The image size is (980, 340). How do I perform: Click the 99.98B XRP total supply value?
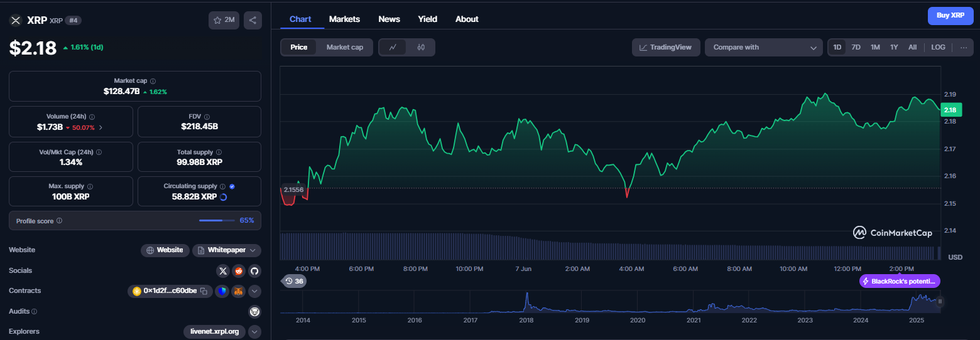click(199, 162)
